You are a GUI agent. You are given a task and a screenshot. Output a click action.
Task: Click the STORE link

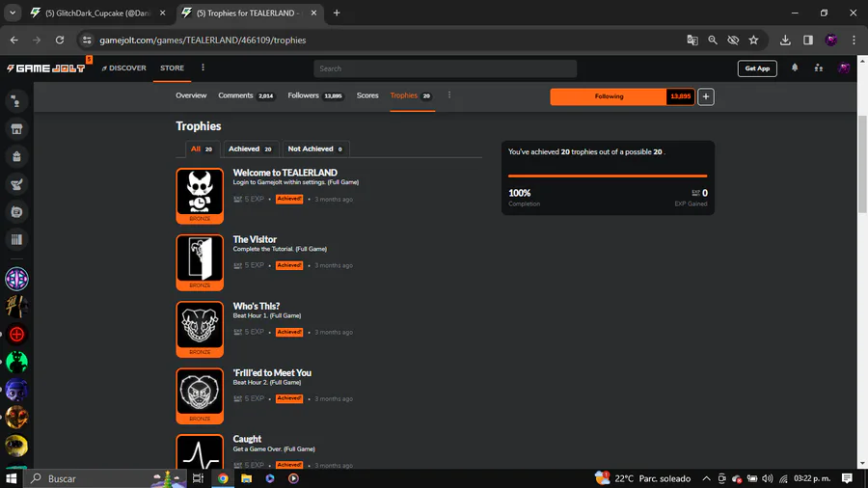tap(173, 68)
